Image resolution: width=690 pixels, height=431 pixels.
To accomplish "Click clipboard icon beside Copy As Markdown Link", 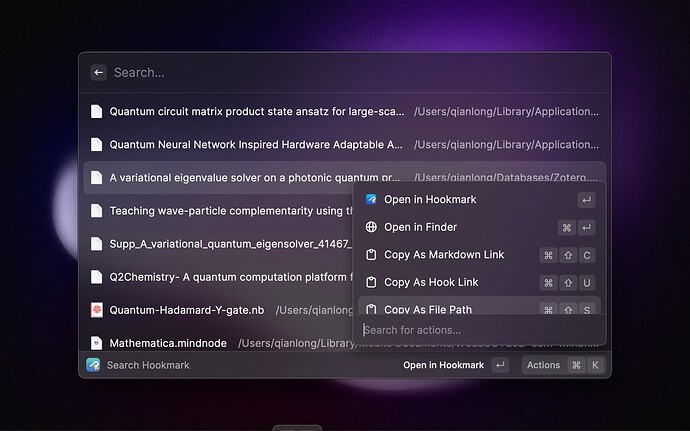I will 371,255.
